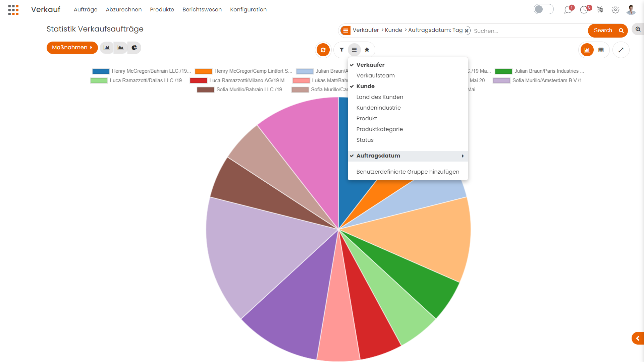644x362 pixels.
Task: Open Aufträge menu
Action: pyautogui.click(x=86, y=10)
